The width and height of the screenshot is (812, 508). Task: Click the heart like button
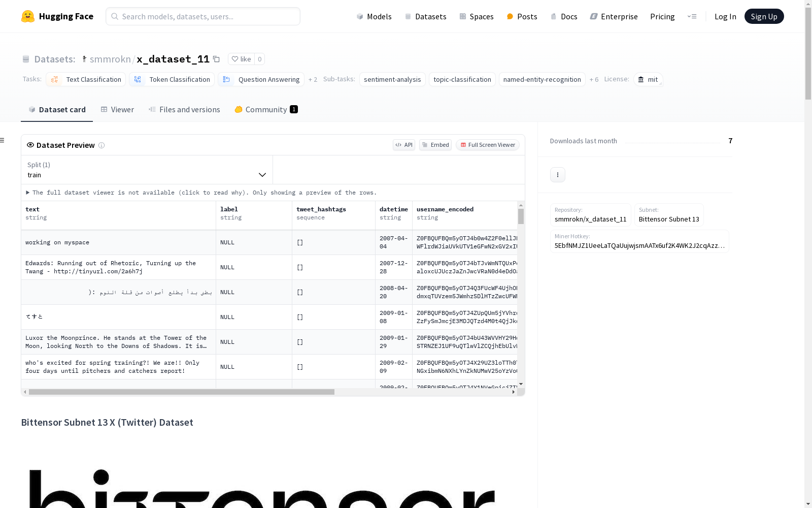[241, 59]
